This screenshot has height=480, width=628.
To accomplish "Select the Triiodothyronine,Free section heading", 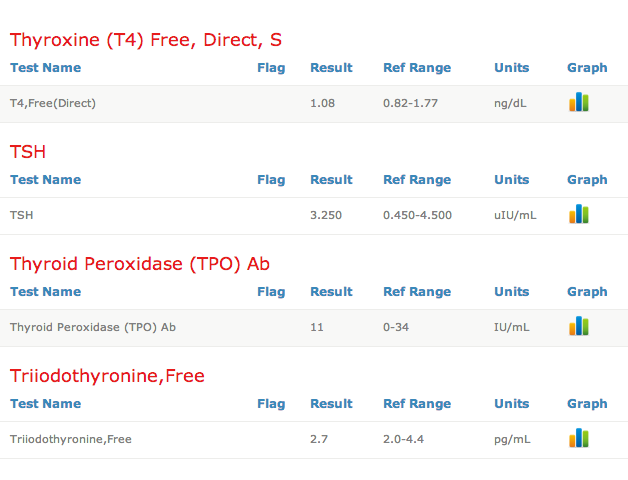I will [x=107, y=376].
